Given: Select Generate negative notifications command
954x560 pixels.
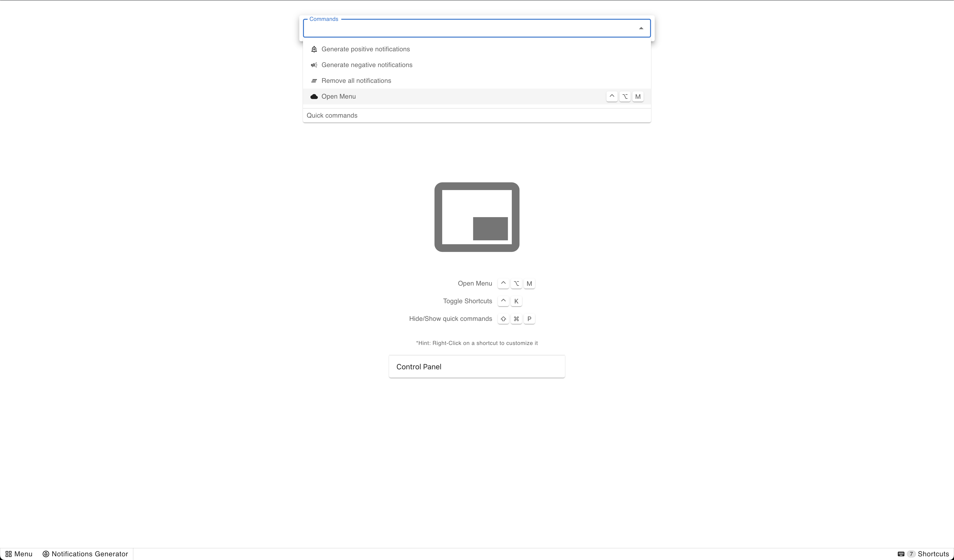Looking at the screenshot, I should point(477,65).
